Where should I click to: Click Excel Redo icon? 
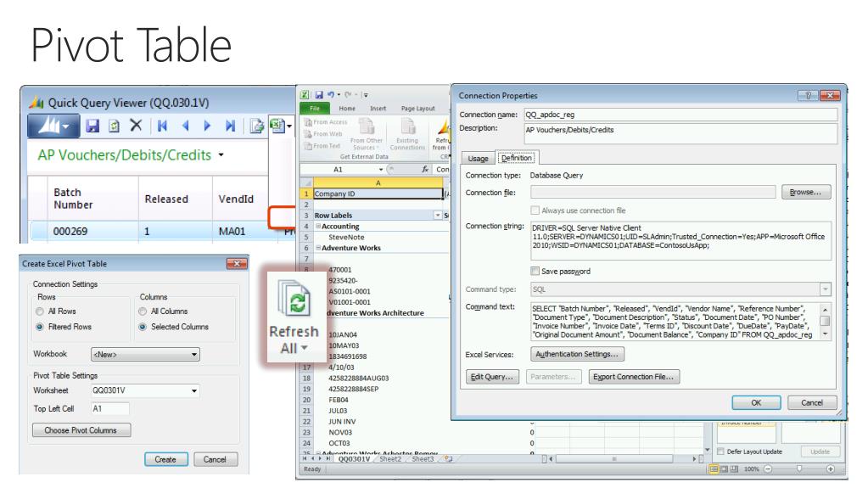click(348, 95)
